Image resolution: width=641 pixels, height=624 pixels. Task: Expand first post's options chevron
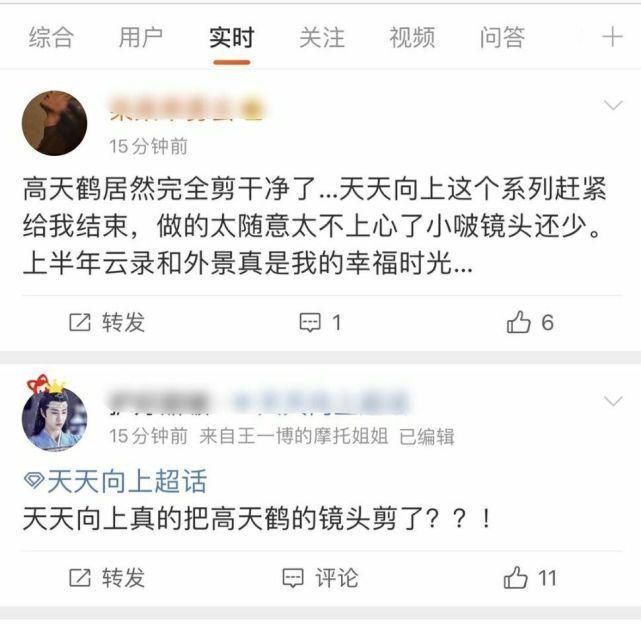pos(613,105)
